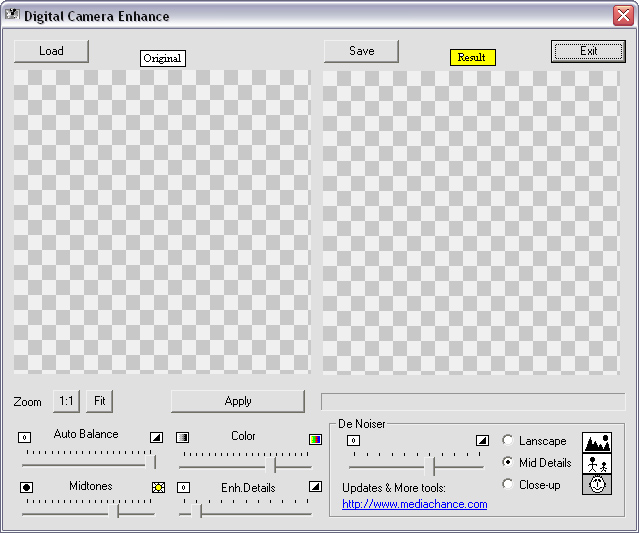Click the De Noiser slider handle

point(432,466)
